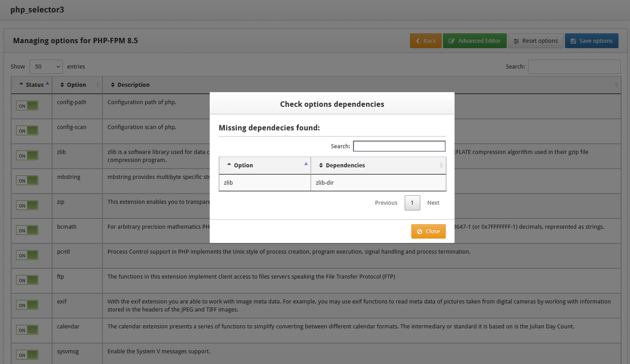The image size is (630, 364).
Task: Select the config-path option name
Action: click(72, 102)
